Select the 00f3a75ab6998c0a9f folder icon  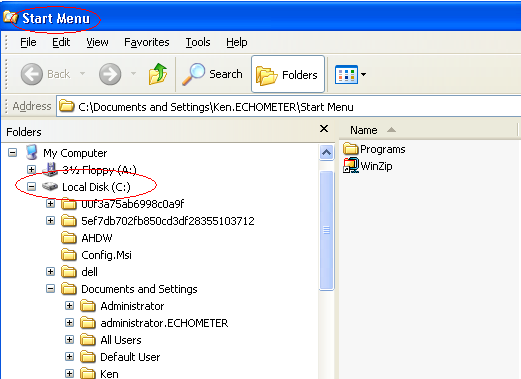[x=69, y=204]
